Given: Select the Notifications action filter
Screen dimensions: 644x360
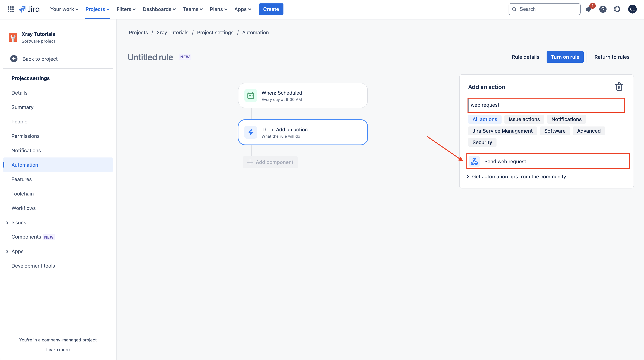Looking at the screenshot, I should pos(566,119).
